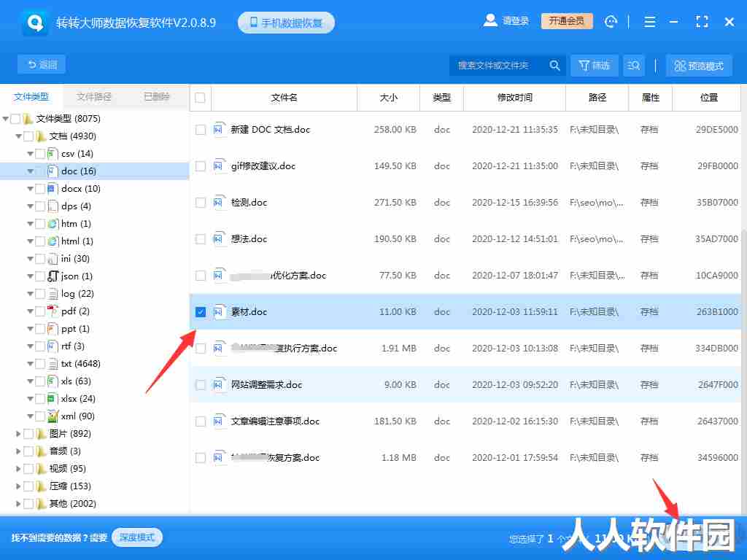The width and height of the screenshot is (747, 560).
Task: Check the 网站调整需求.doc row checkbox
Action: [x=201, y=385]
